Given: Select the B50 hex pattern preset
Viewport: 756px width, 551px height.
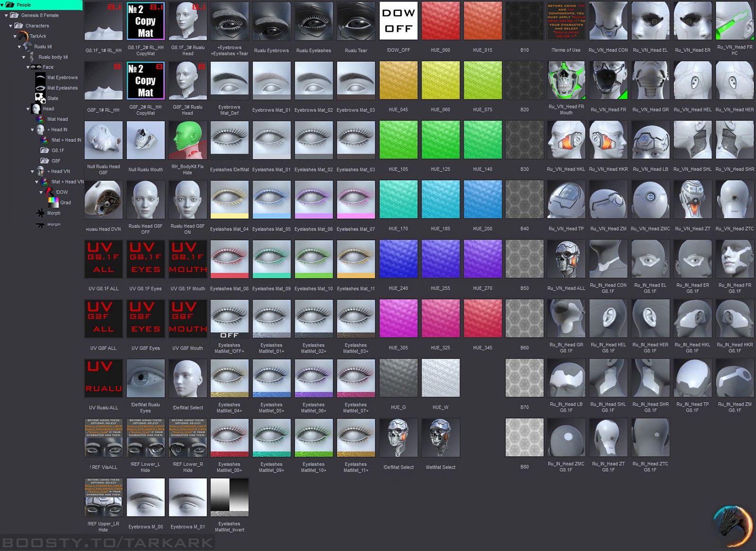Looking at the screenshot, I should 524,259.
